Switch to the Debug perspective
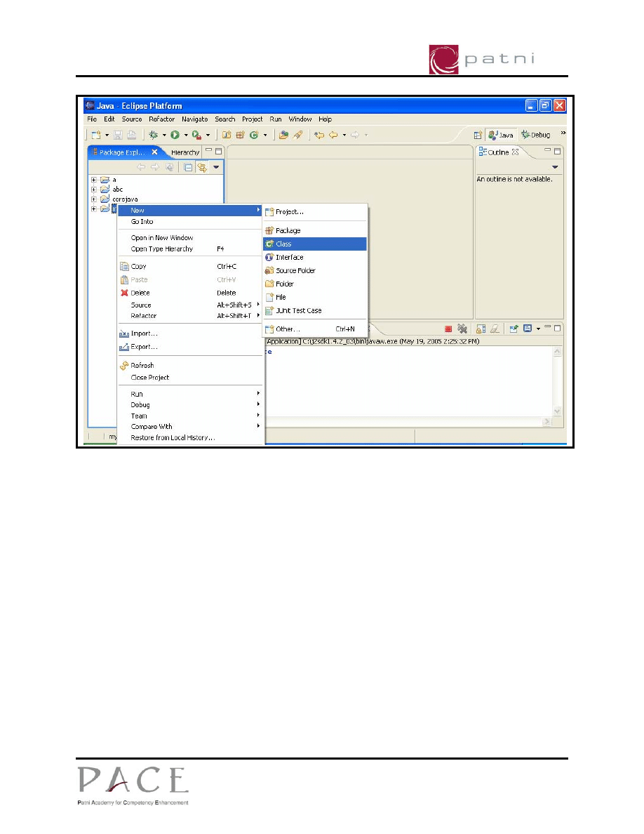This screenshot has width=644, height=834. pyautogui.click(x=537, y=135)
